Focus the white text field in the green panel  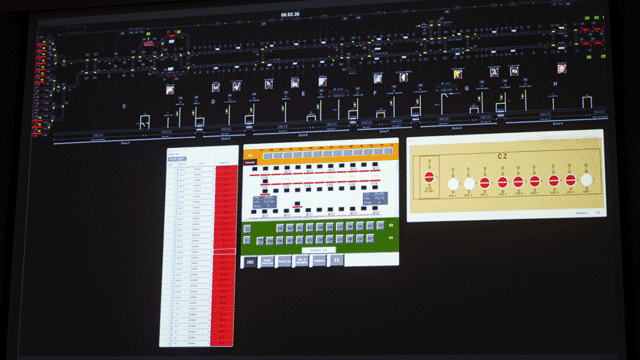(319, 250)
